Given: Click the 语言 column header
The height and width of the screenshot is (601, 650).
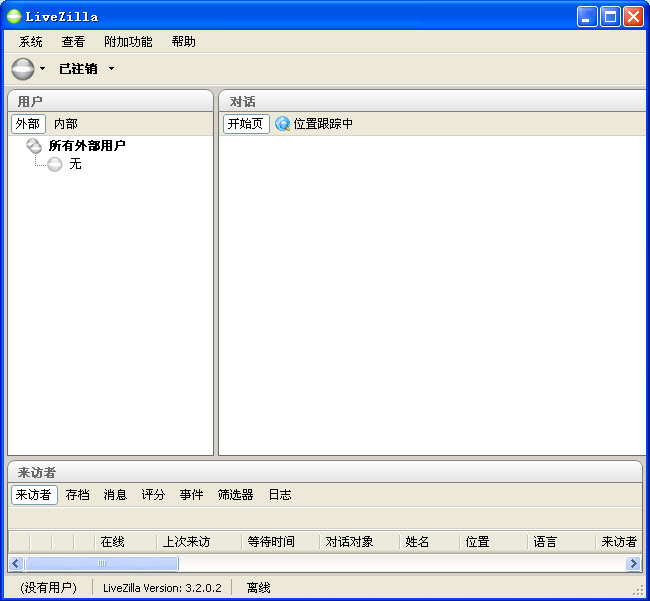Looking at the screenshot, I should point(561,541).
